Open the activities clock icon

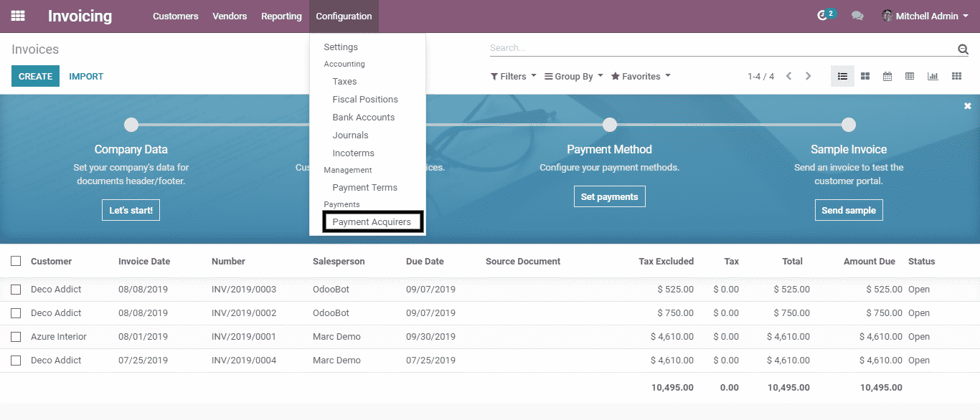823,16
